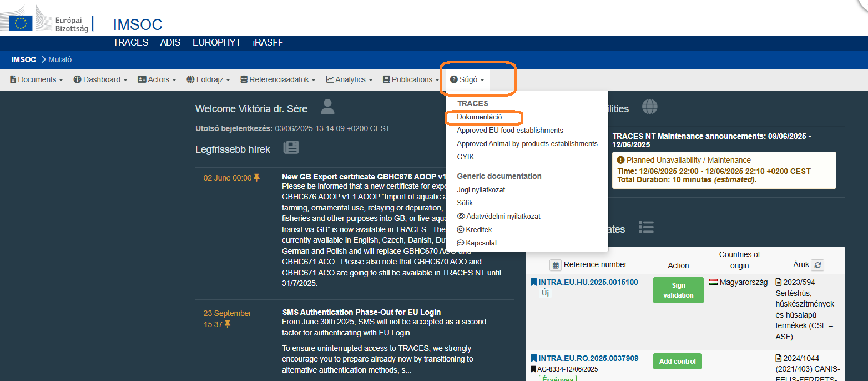Click the TRACES link in header
This screenshot has width=868, height=381.
pyautogui.click(x=130, y=43)
